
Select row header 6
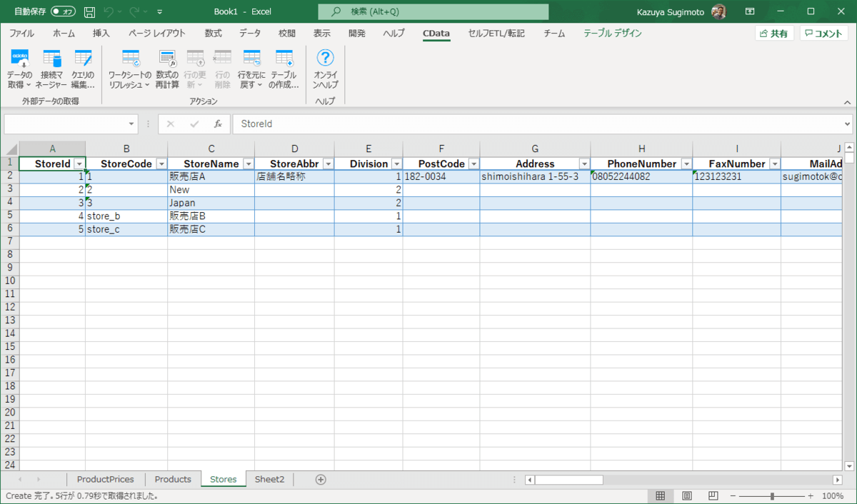coord(9,229)
